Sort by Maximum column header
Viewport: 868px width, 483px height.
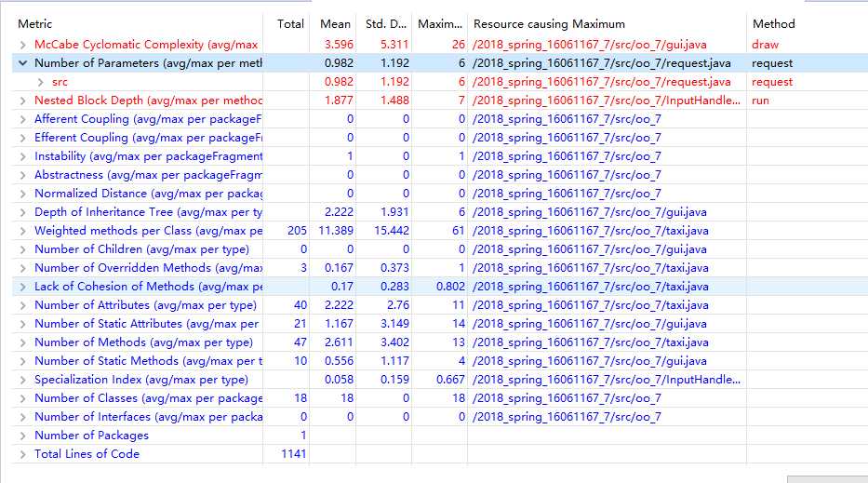point(439,24)
